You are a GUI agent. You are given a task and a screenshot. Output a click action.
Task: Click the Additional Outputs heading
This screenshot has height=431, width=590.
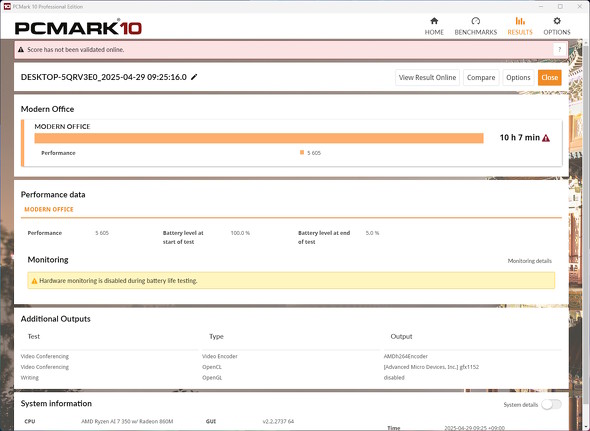point(56,319)
